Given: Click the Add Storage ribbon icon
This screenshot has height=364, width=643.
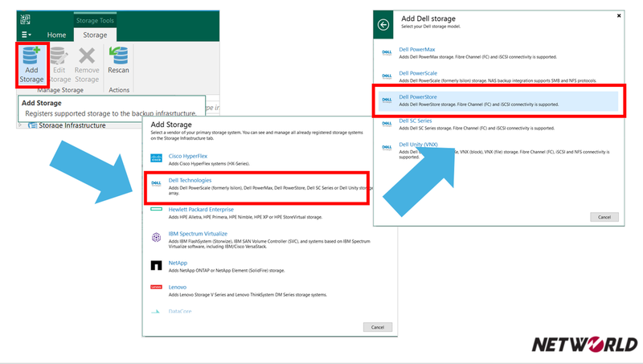Looking at the screenshot, I should point(31,56).
